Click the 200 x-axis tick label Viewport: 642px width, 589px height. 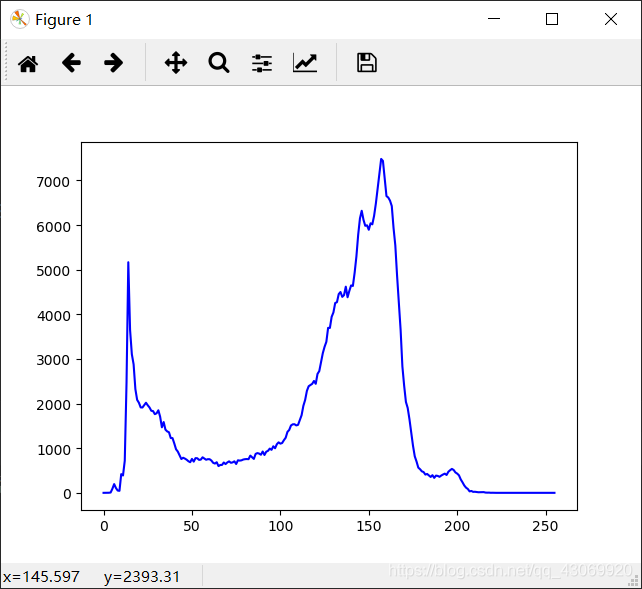[x=457, y=526]
